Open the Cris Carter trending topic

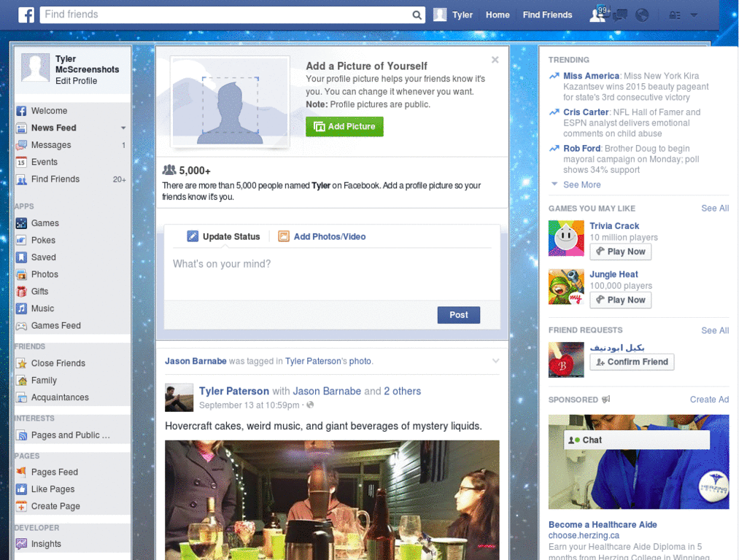(x=586, y=112)
